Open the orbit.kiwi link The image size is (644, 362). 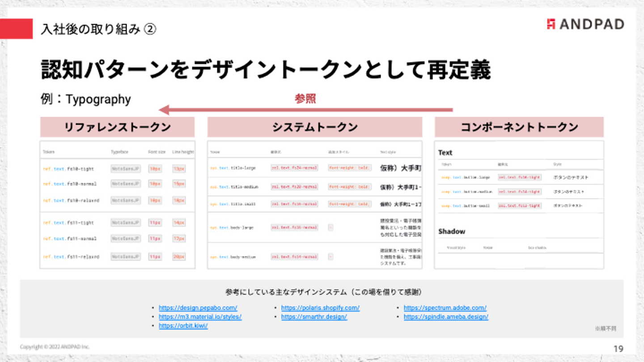point(183,326)
